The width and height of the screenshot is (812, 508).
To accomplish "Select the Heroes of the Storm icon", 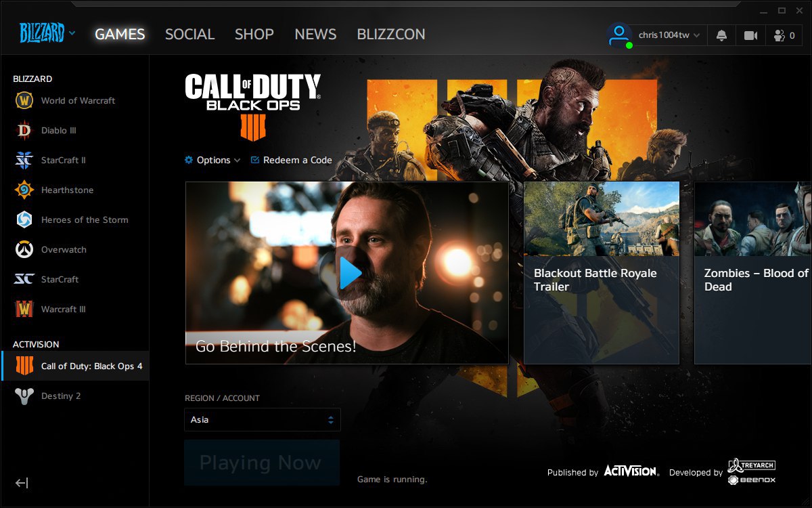I will click(x=24, y=219).
